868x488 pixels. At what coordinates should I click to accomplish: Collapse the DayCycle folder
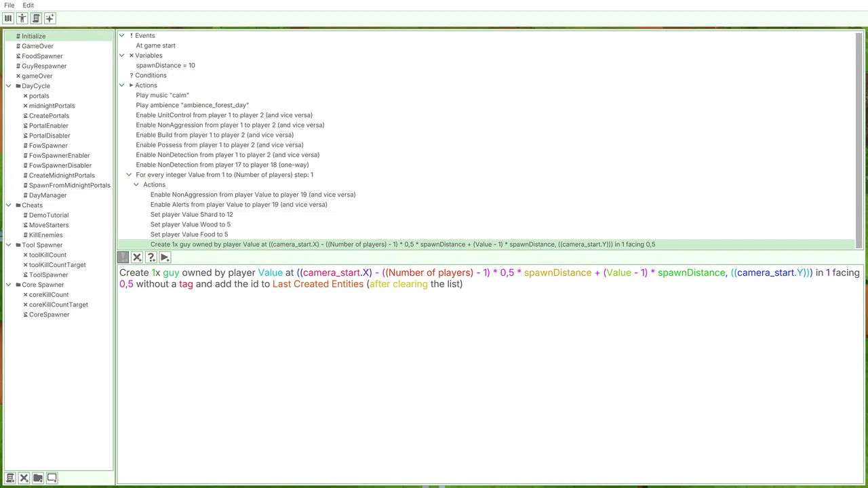[x=8, y=86]
